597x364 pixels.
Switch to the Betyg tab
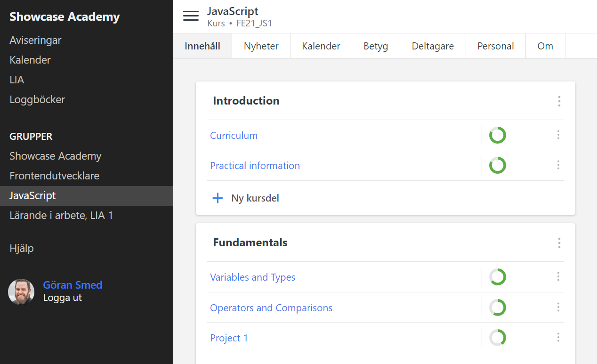click(x=376, y=46)
